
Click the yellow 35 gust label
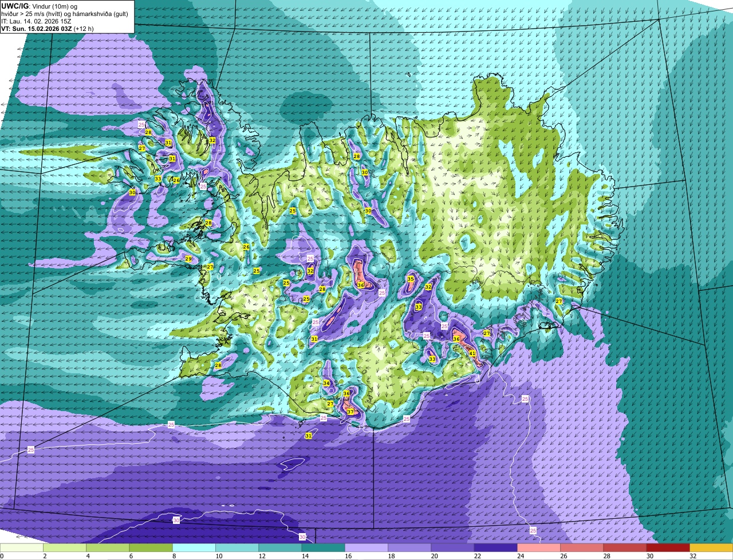(411, 279)
